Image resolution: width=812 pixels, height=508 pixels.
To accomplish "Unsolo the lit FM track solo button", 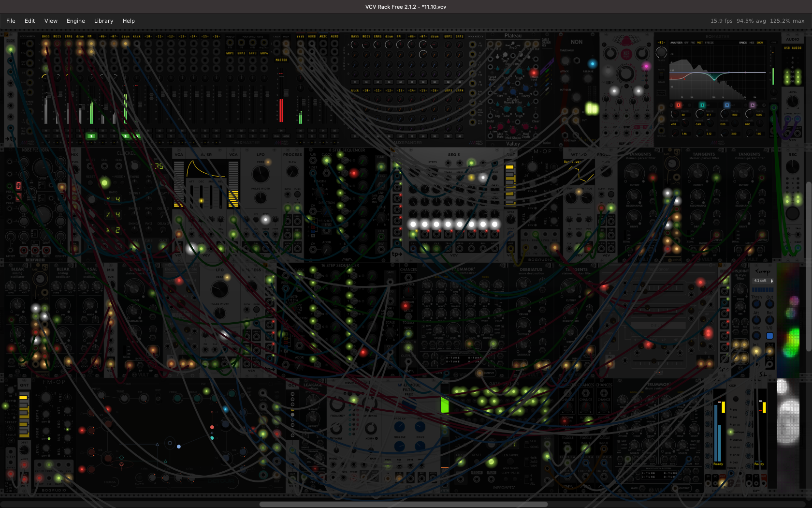I will pyautogui.click(x=91, y=136).
